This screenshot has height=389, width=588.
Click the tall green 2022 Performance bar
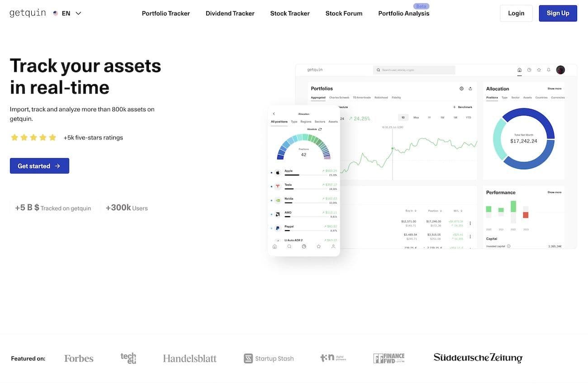coord(513,206)
